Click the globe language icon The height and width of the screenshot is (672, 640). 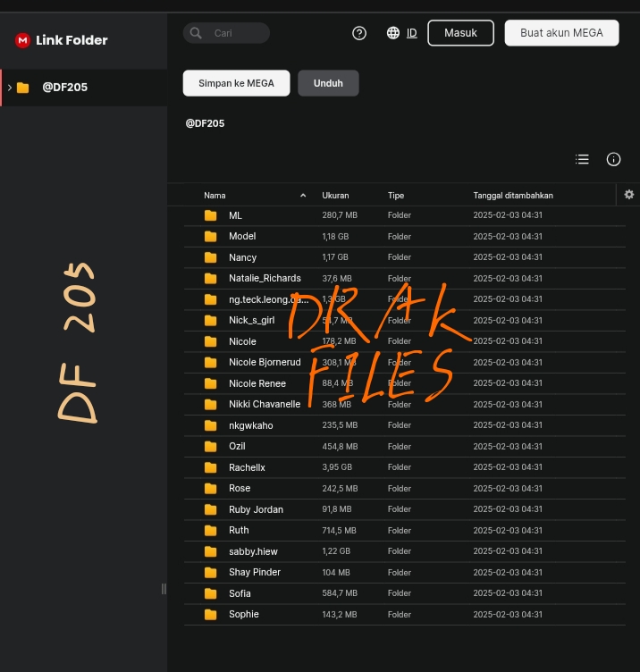[x=393, y=33]
